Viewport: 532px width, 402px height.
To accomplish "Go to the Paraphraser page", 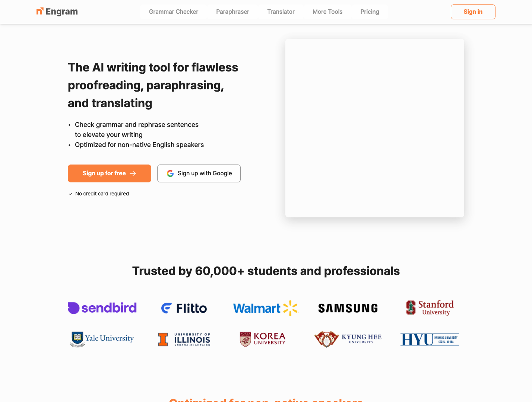I will 232,12.
